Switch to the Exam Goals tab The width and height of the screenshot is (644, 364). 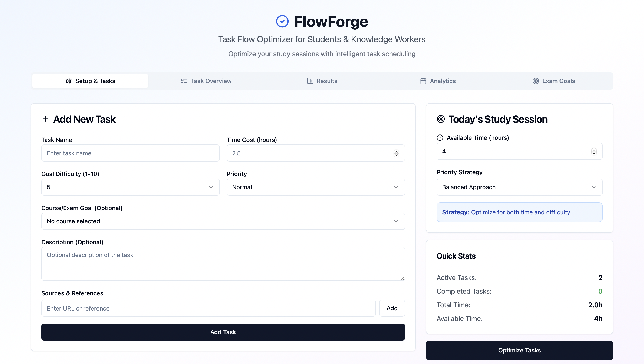pyautogui.click(x=559, y=81)
